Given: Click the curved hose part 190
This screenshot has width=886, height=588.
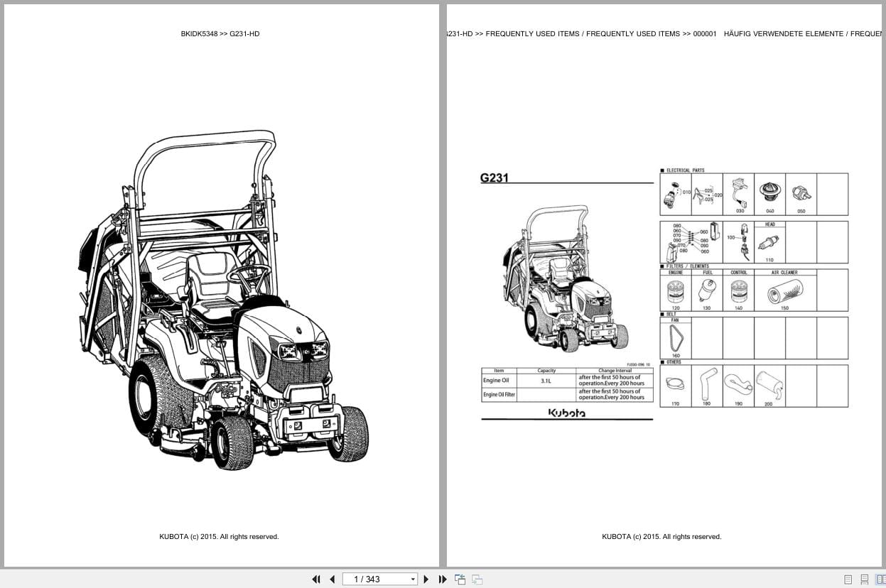Looking at the screenshot, I should [x=738, y=384].
